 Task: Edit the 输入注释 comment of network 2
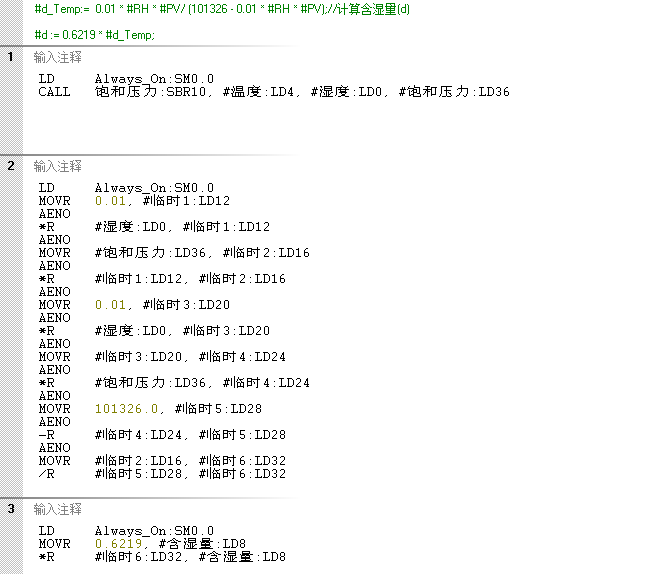tap(58, 167)
